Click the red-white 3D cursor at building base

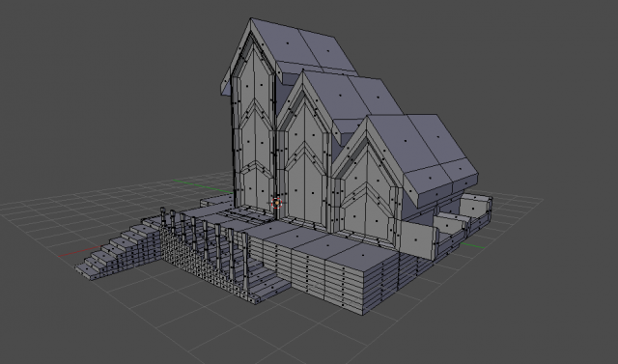tap(277, 203)
